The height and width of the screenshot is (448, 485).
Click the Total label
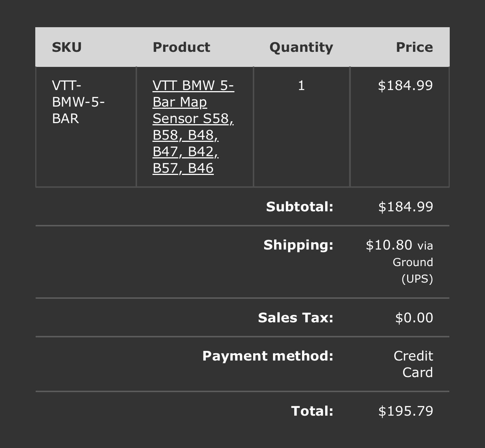click(x=312, y=411)
